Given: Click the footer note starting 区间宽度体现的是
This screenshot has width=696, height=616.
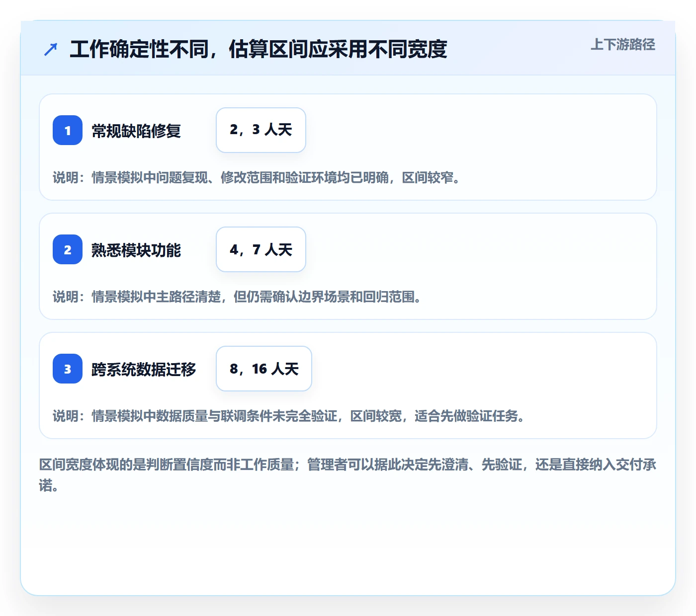Looking at the screenshot, I should 348,475.
